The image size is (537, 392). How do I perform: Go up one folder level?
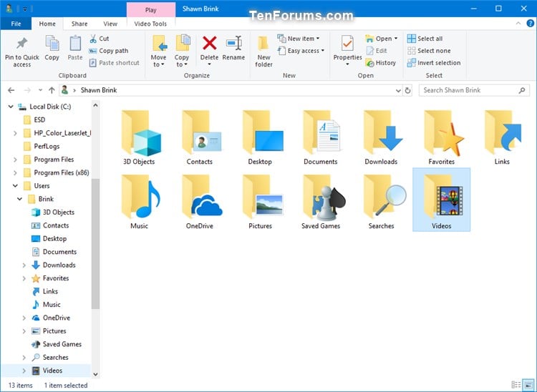(52, 90)
